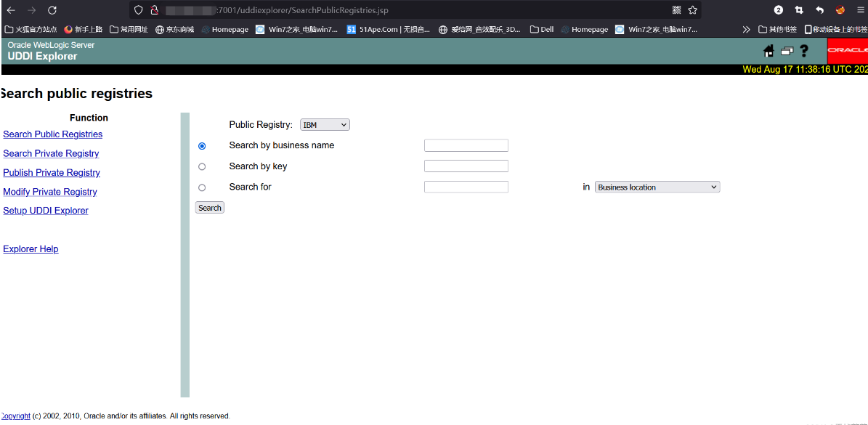The image size is (868, 425).
Task: Open the 爱给网 bookmark
Action: pos(479,29)
